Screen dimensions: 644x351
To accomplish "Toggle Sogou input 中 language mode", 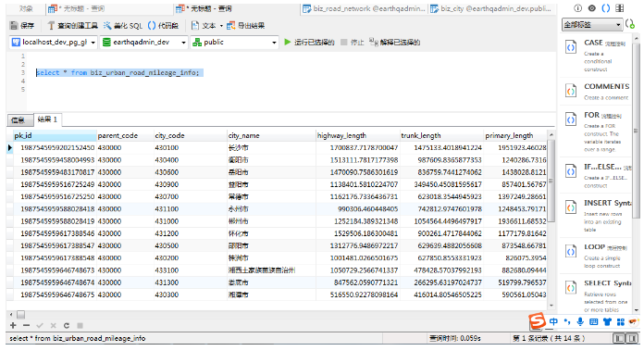I will [553, 321].
